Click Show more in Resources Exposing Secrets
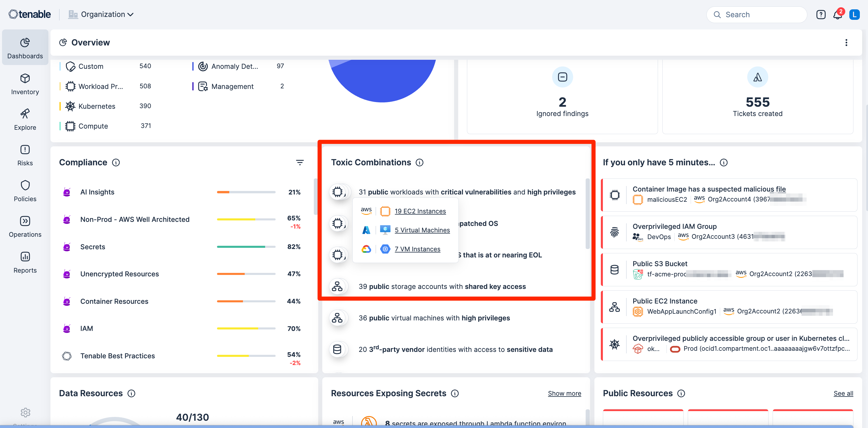The width and height of the screenshot is (868, 428). pos(564,393)
